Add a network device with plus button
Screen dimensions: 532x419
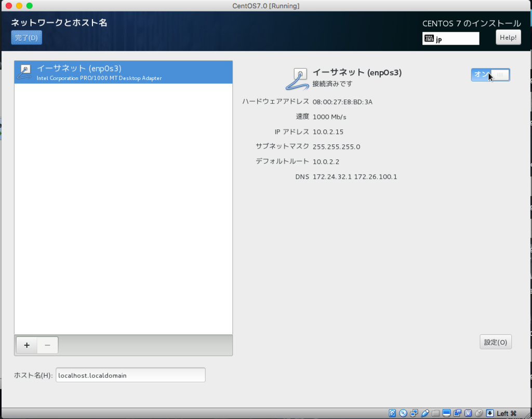pos(27,345)
